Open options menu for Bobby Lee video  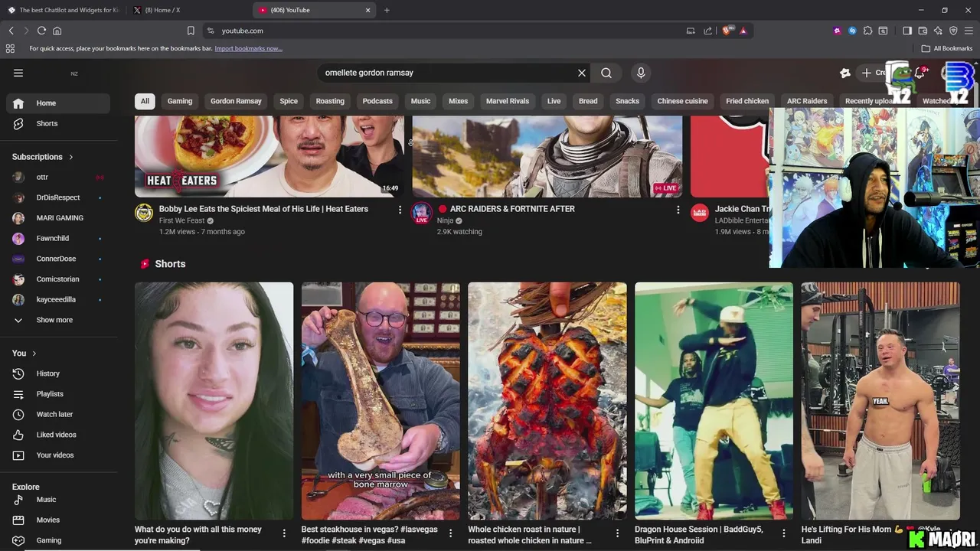pyautogui.click(x=400, y=210)
